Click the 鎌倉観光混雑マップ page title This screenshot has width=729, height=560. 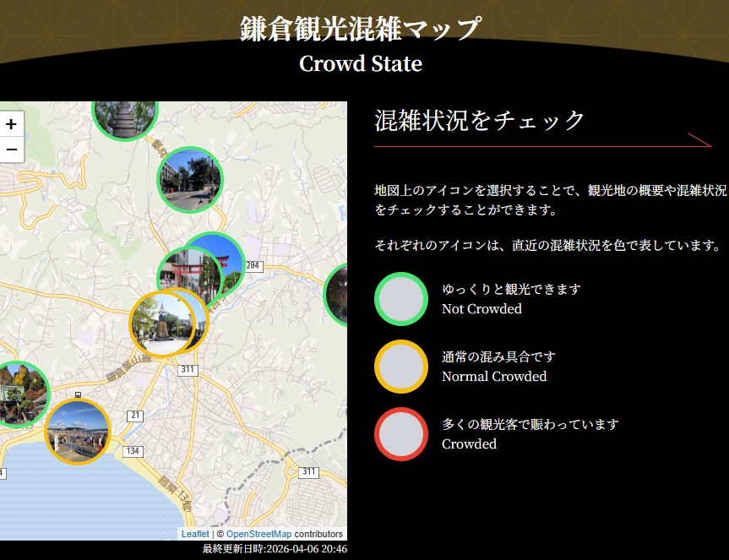click(361, 29)
